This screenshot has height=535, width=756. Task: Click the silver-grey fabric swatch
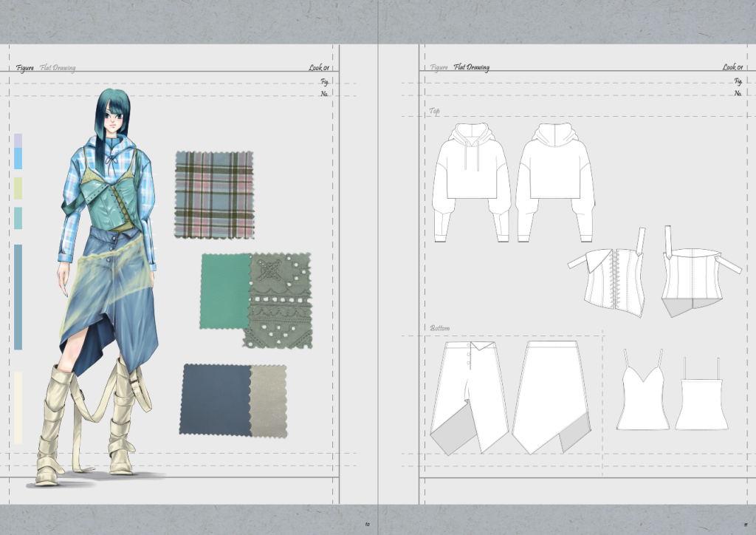269,399
